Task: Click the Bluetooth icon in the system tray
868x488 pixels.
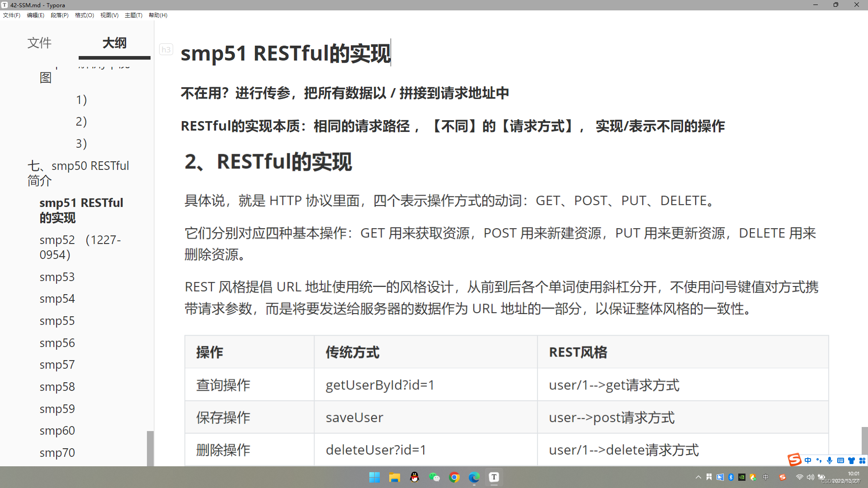Action: [731, 477]
